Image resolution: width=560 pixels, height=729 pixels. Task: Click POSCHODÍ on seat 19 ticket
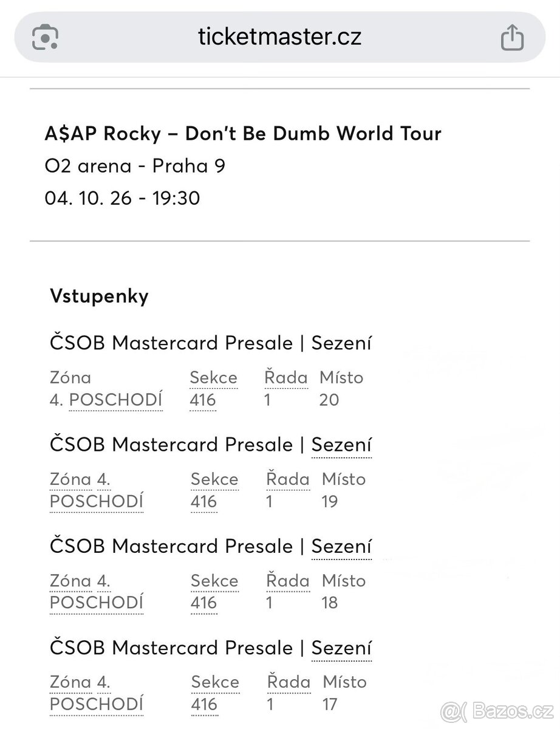pyautogui.click(x=97, y=502)
